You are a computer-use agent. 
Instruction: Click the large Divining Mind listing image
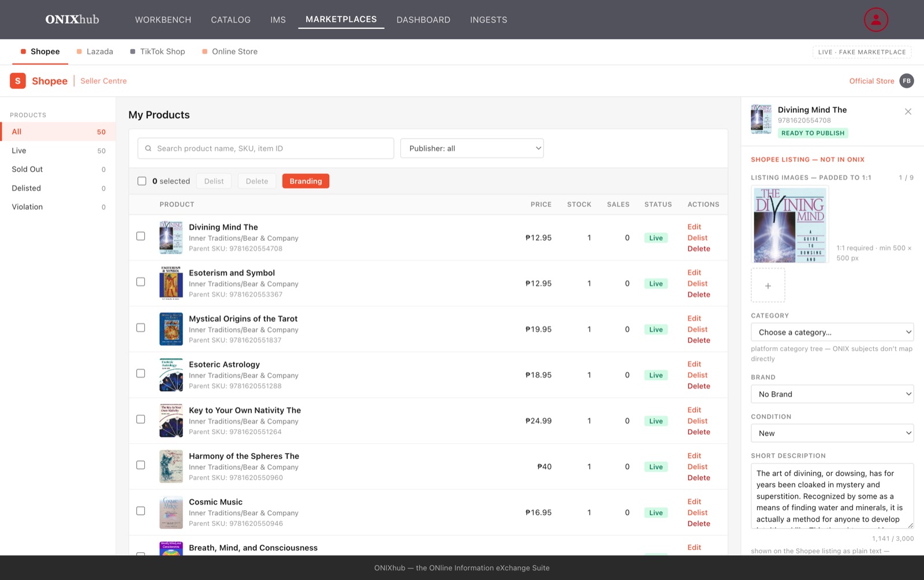(x=790, y=225)
